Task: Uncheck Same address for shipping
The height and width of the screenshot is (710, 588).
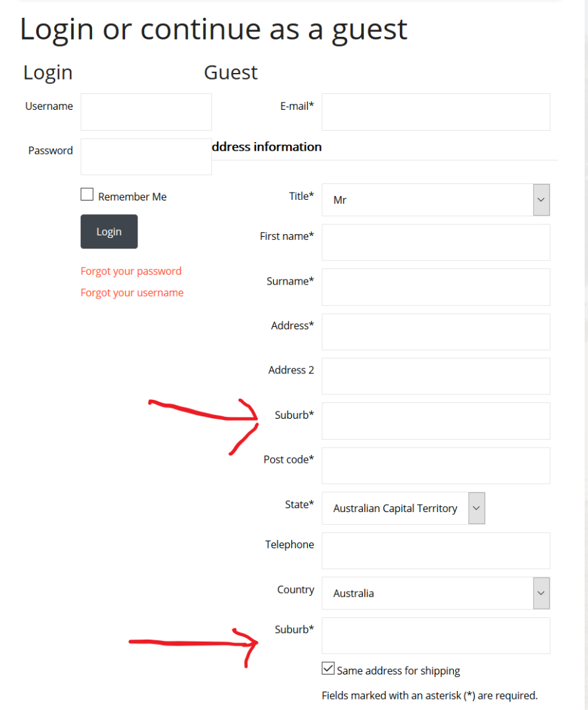Action: pos(328,669)
